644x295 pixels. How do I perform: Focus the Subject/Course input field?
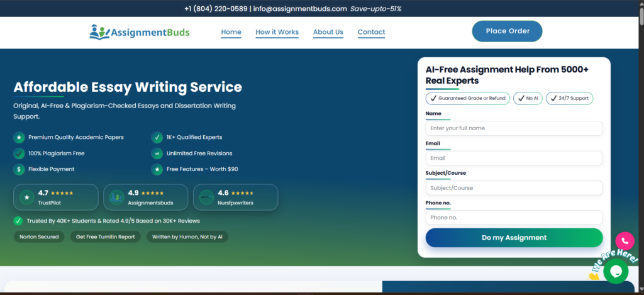click(x=514, y=188)
